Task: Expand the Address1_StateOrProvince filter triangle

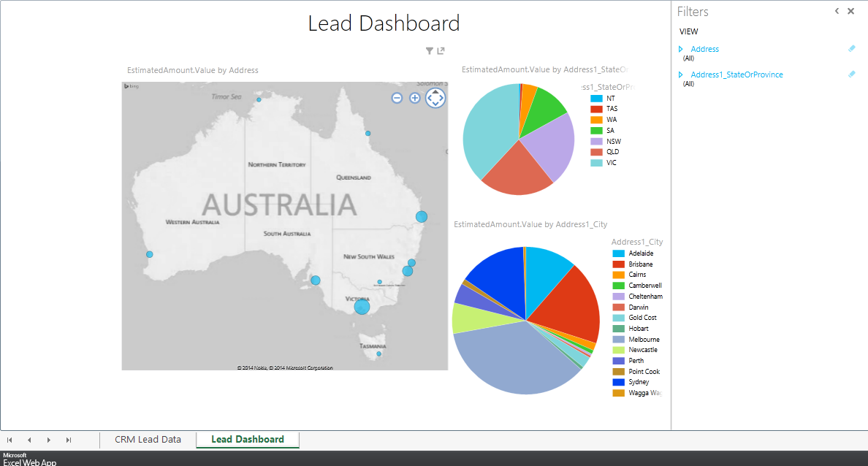Action: 681,75
